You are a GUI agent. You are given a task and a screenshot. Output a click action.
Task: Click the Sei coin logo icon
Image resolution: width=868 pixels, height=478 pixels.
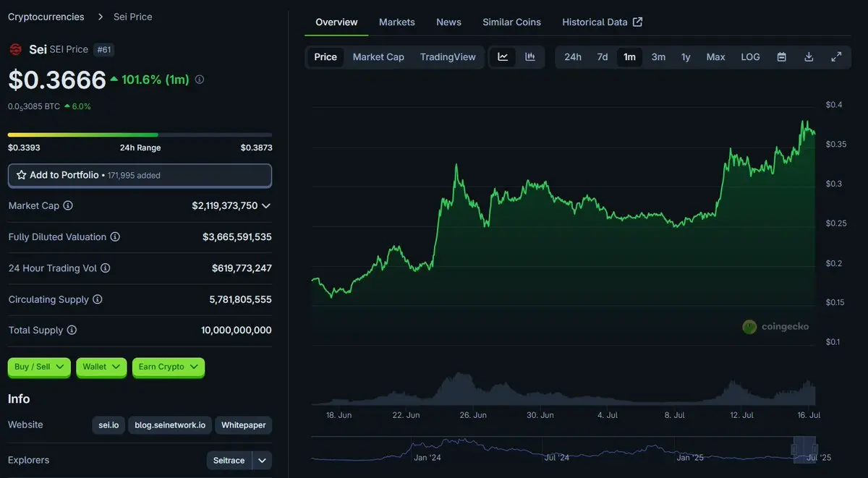tap(15, 49)
